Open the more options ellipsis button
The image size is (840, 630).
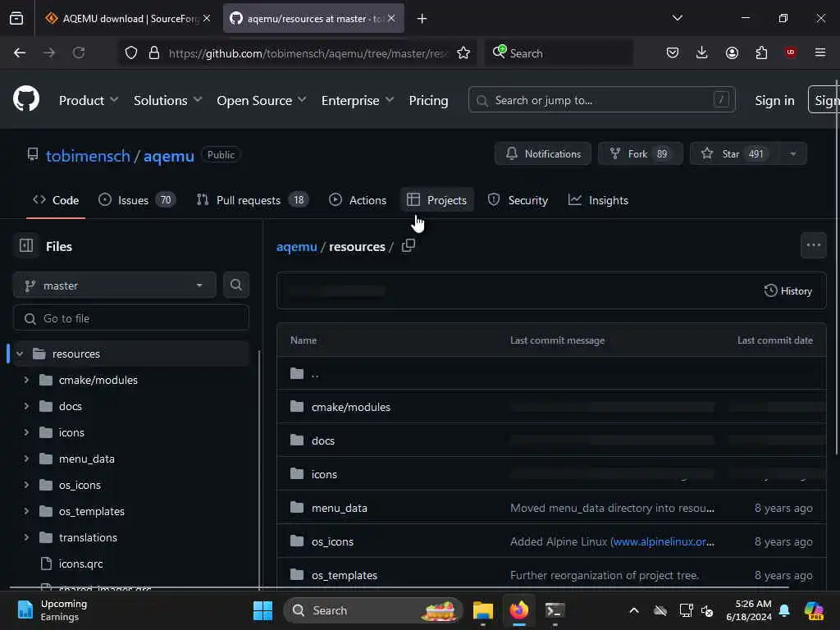pyautogui.click(x=813, y=245)
